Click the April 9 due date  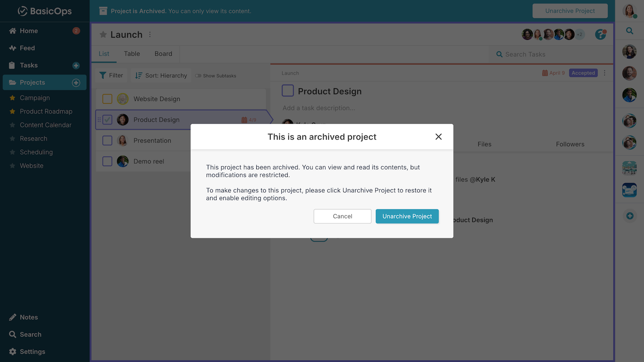click(x=553, y=73)
